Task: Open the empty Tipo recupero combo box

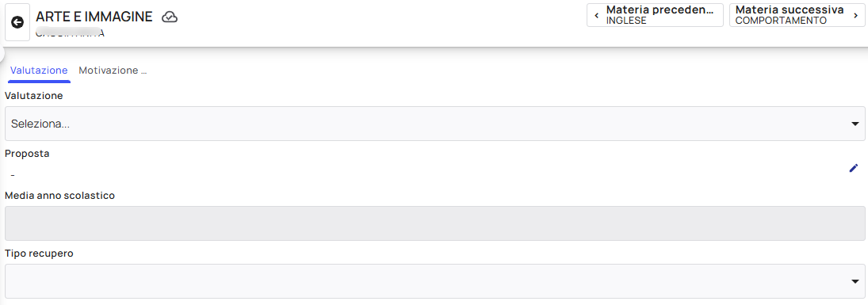Action: point(434,281)
